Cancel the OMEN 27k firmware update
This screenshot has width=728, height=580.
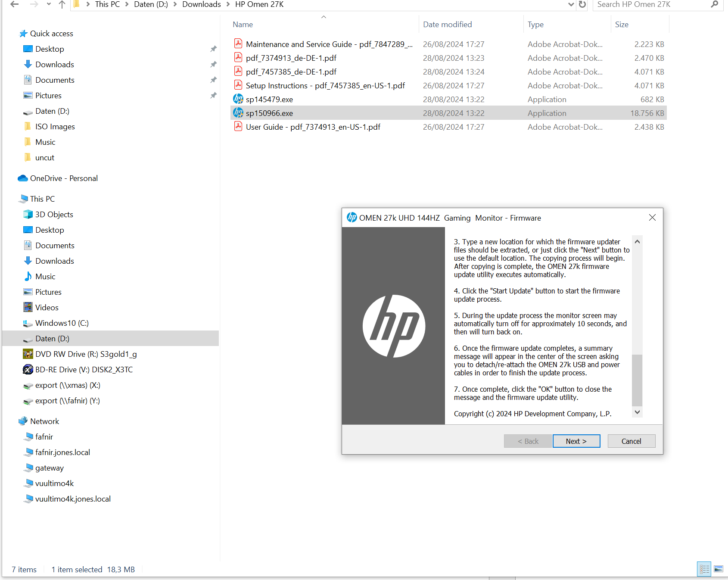pos(631,441)
